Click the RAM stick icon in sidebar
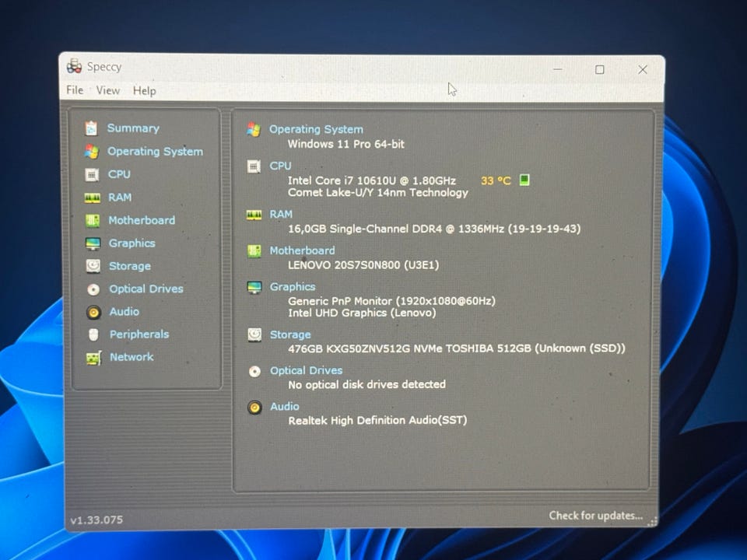Image resolution: width=747 pixels, height=560 pixels. [92, 198]
